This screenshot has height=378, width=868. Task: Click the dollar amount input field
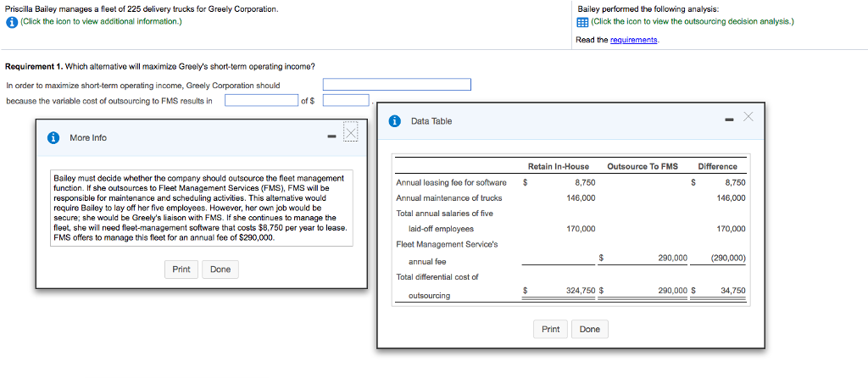tap(346, 100)
